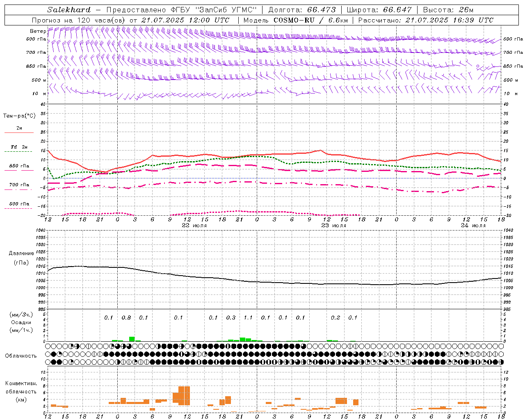Click the Td 2м dew point legend label
This screenshot has height=420, width=525.
point(19,147)
